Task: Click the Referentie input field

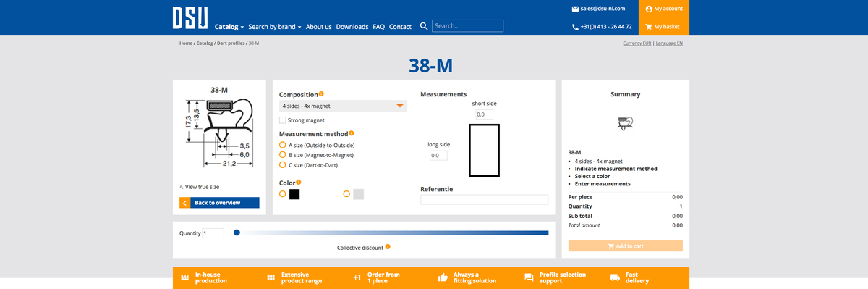Action: pos(485,200)
